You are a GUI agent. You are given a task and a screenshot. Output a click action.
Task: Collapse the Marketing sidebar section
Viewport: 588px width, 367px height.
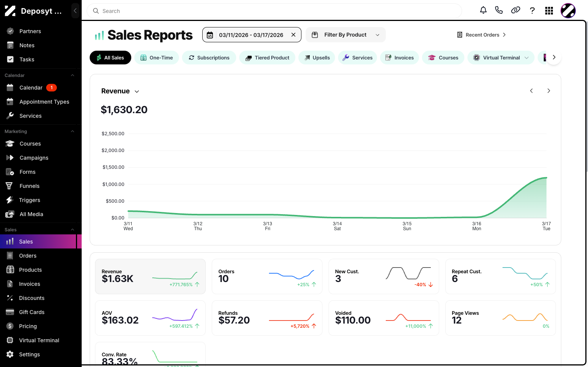click(72, 131)
